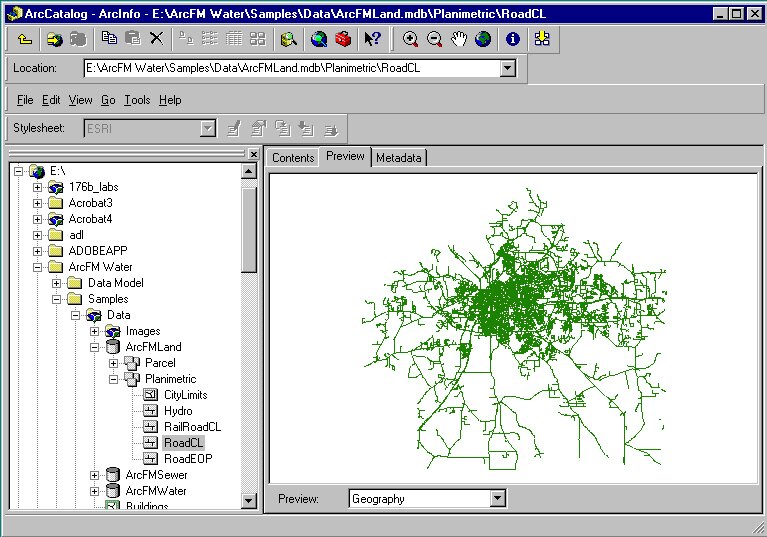Switch to the Contents tab
This screenshot has height=537, width=767.
pyautogui.click(x=293, y=157)
